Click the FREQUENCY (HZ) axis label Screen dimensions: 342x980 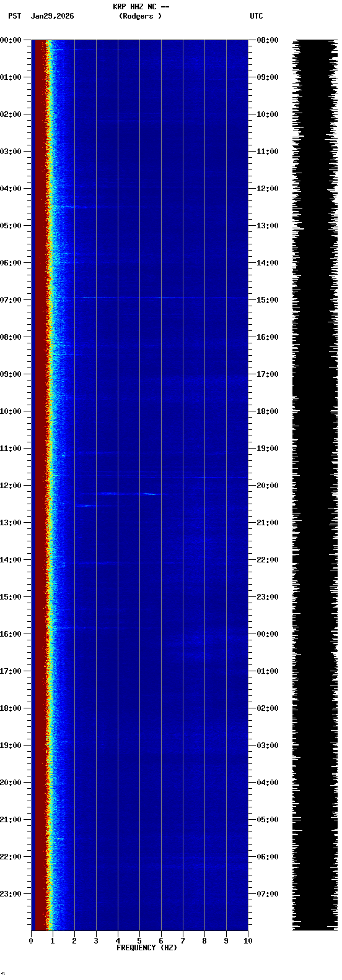point(147,948)
